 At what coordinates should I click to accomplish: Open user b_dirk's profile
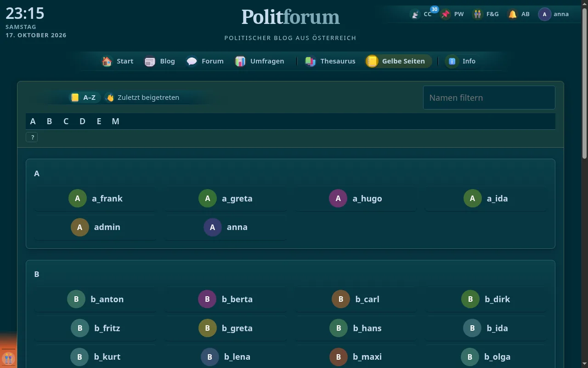[x=486, y=299]
